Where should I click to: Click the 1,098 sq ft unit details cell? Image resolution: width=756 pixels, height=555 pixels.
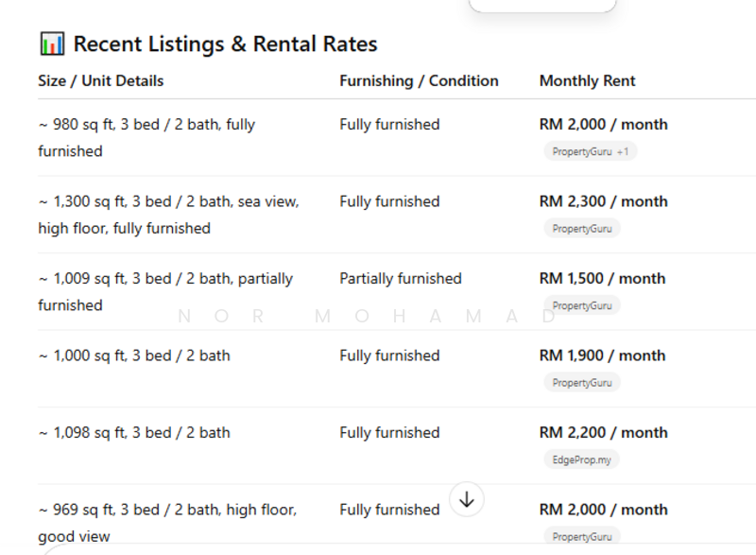134,433
